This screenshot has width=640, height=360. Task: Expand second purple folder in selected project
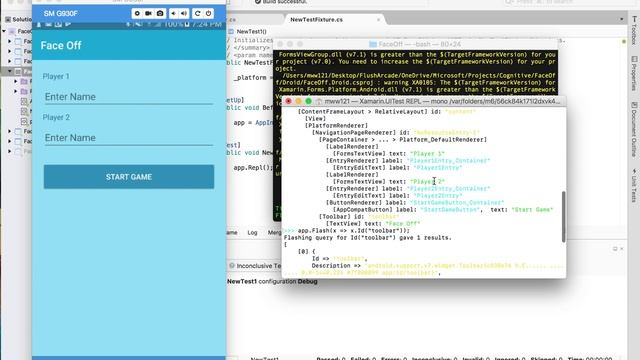[x=16, y=91]
